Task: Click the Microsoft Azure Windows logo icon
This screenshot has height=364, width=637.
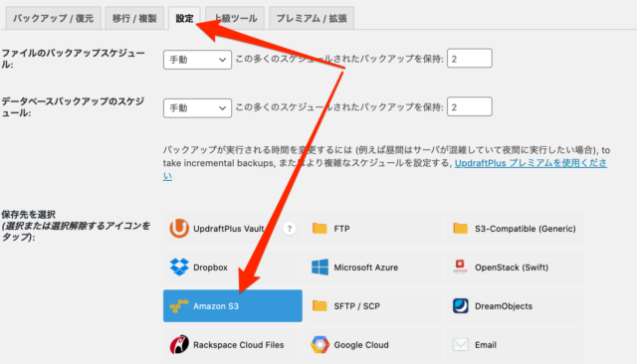Action: [x=319, y=267]
